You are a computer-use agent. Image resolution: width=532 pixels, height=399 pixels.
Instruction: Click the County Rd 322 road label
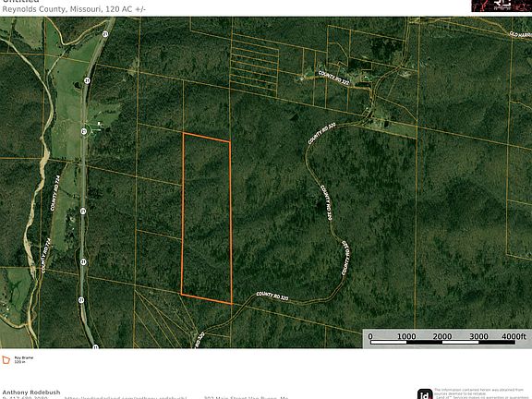pos(333,78)
